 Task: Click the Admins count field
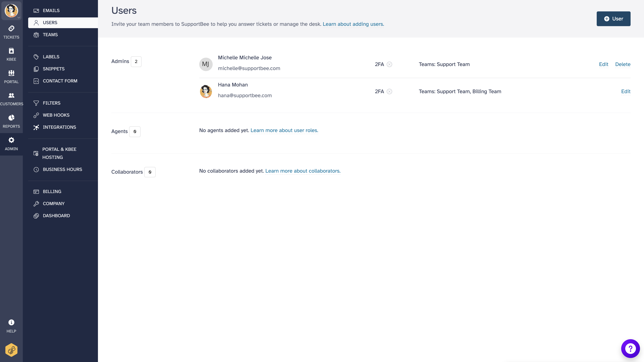pyautogui.click(x=136, y=61)
